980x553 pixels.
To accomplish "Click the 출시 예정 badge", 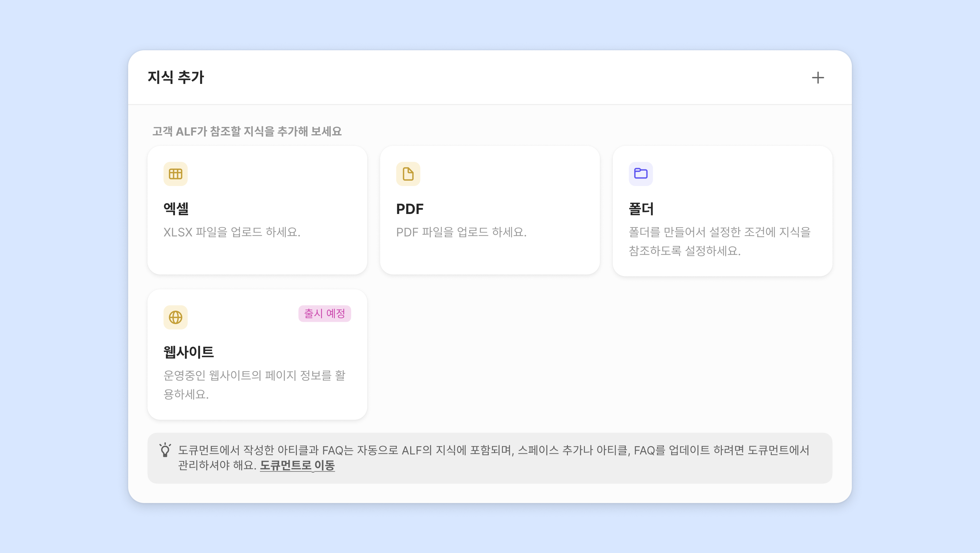I will [x=324, y=313].
